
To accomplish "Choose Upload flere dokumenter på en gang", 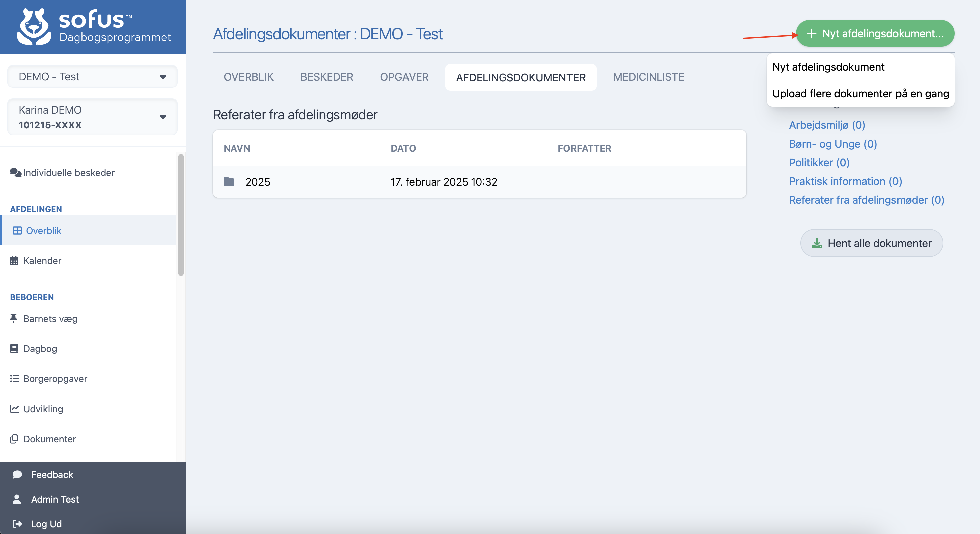I will (860, 93).
